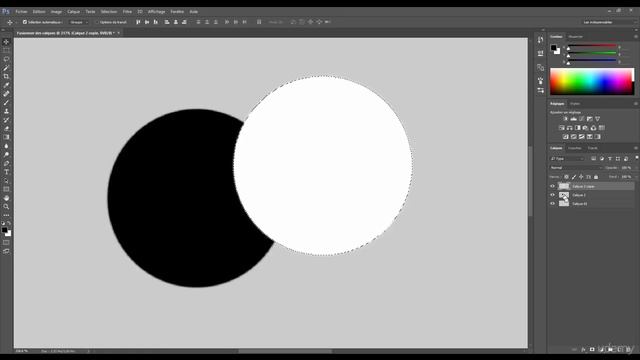Hide the Calque 2 copie layer
The image size is (640, 360).
click(553, 186)
